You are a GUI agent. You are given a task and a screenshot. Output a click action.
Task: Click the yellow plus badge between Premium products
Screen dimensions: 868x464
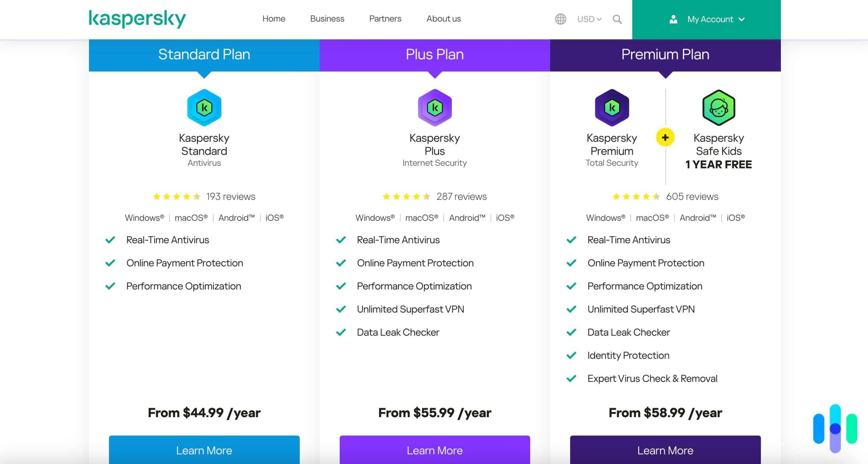(665, 137)
